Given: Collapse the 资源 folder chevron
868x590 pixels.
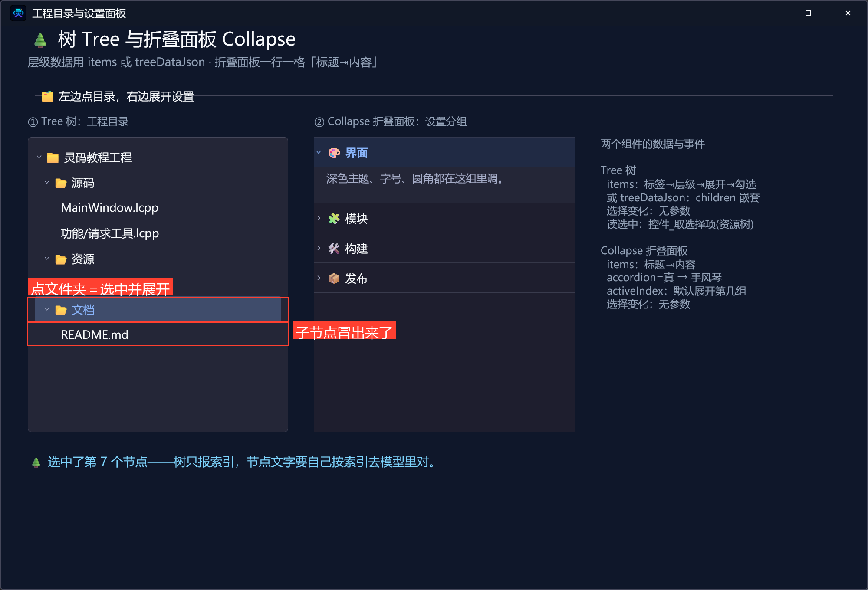Looking at the screenshot, I should click(x=47, y=259).
